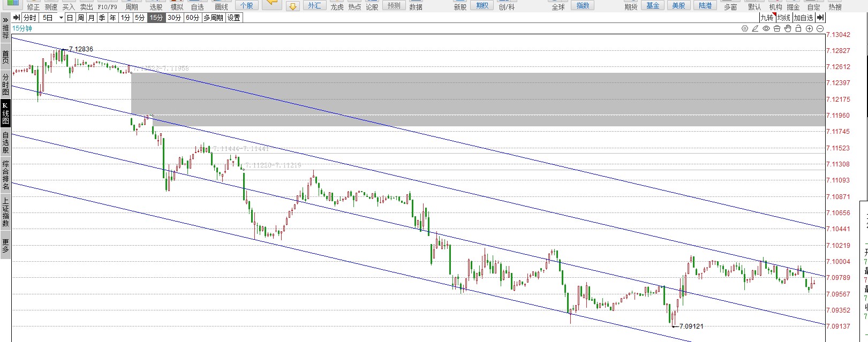Click the 7.11444-7.11441 gap label

click(x=240, y=149)
